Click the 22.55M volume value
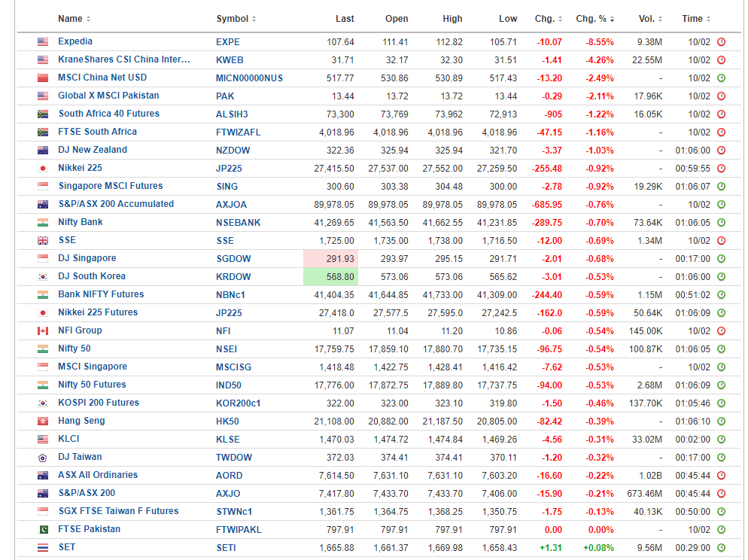748x560 pixels. pyautogui.click(x=647, y=60)
